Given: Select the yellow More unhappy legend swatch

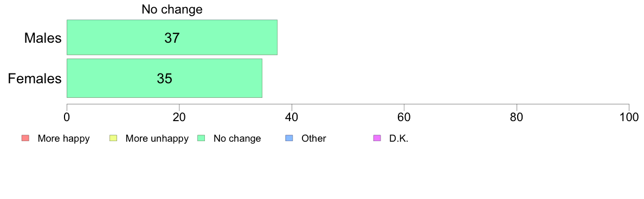Looking at the screenshot, I should pyautogui.click(x=113, y=138).
